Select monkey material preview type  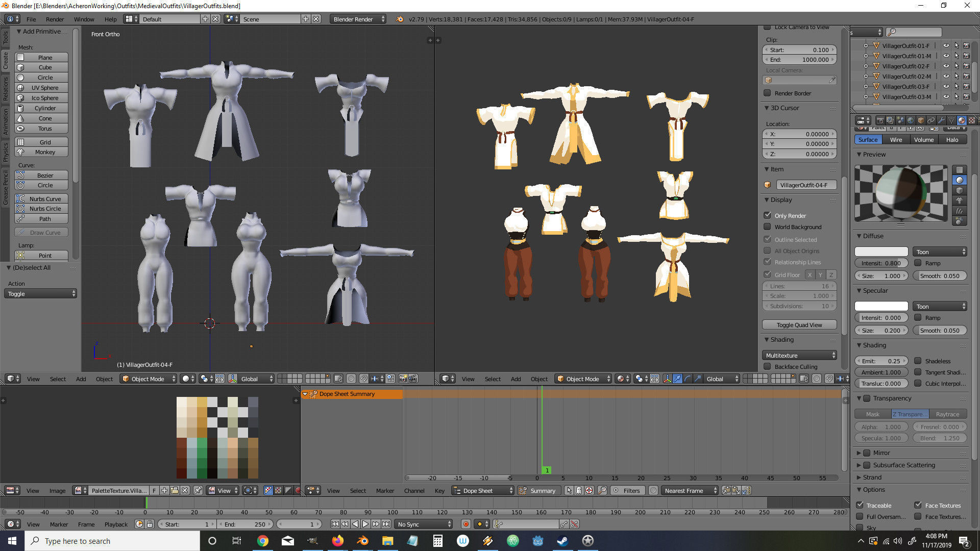pos(960,201)
